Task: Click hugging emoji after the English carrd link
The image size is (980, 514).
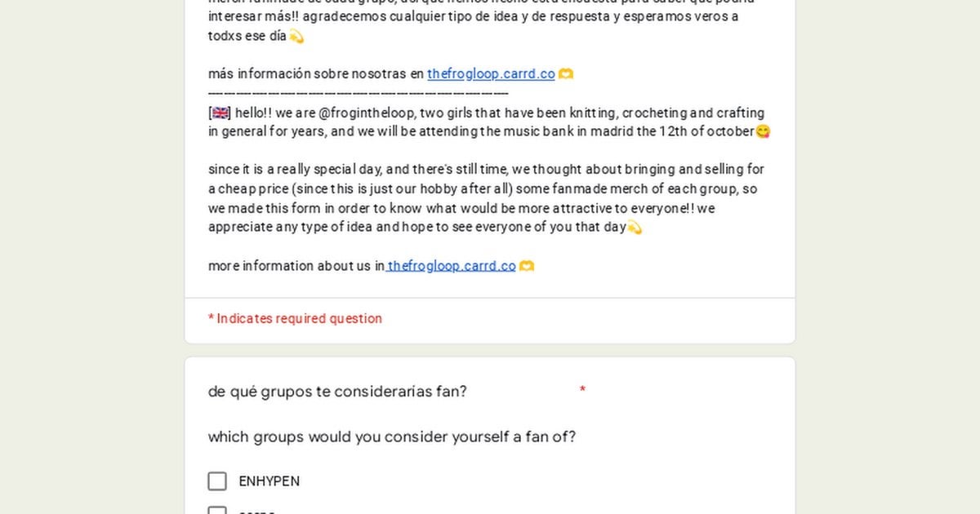Action: [x=527, y=266]
